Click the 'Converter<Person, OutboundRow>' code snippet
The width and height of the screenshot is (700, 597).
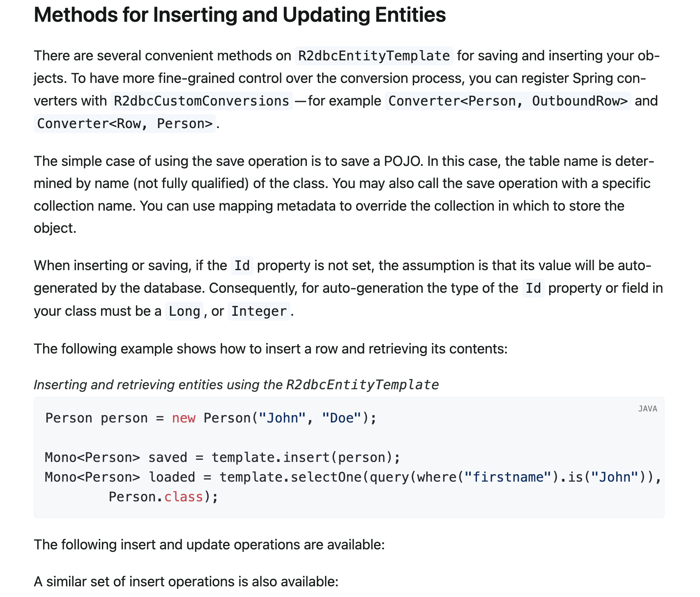[x=508, y=101]
